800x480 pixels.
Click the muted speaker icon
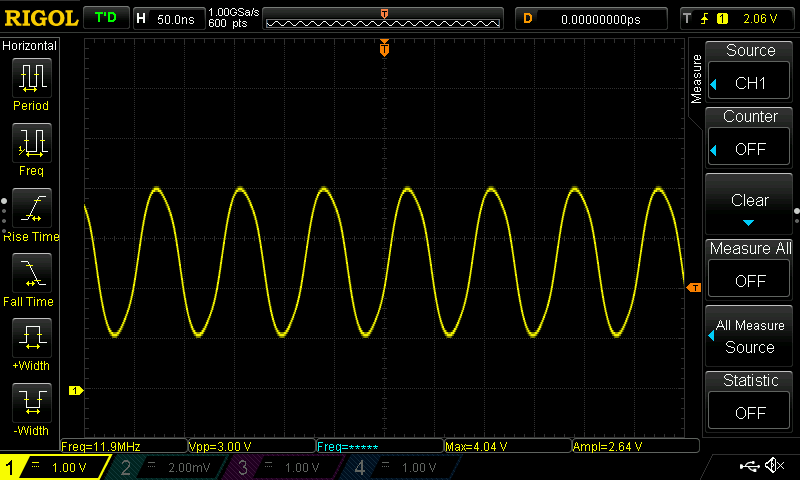774,466
